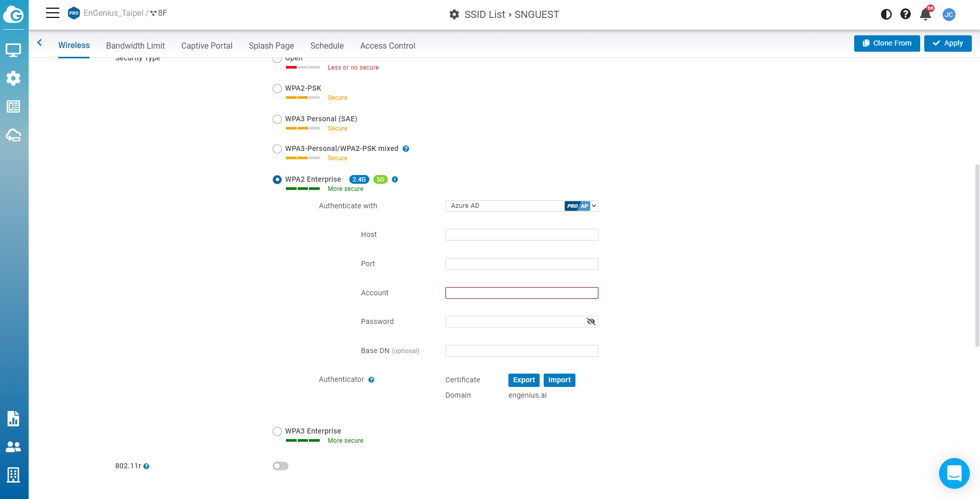Open the JC user avatar menu
The height and width of the screenshot is (499, 980).
[x=949, y=14]
